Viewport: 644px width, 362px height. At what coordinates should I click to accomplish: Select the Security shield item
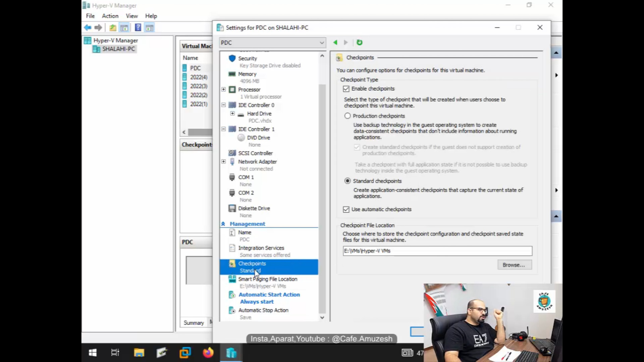(x=232, y=58)
